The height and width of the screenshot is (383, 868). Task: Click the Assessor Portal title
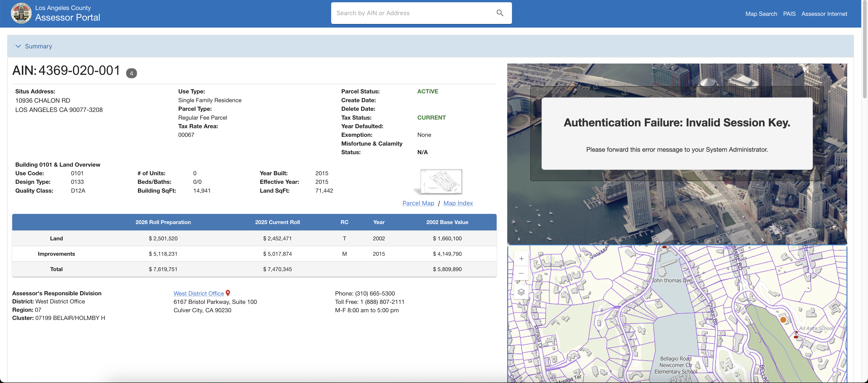tap(67, 18)
